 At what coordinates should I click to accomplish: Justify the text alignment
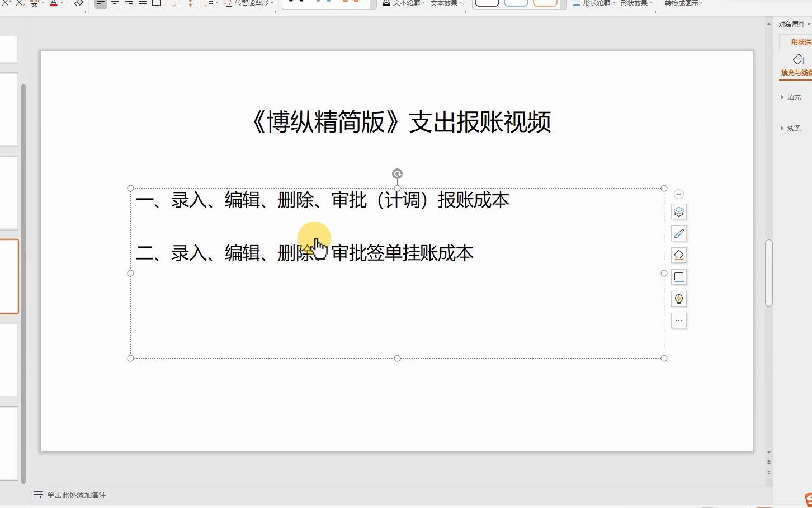click(142, 3)
